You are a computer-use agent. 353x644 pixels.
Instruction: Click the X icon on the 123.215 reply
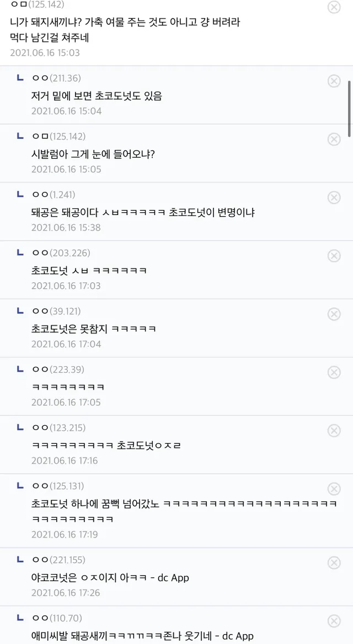point(334,431)
